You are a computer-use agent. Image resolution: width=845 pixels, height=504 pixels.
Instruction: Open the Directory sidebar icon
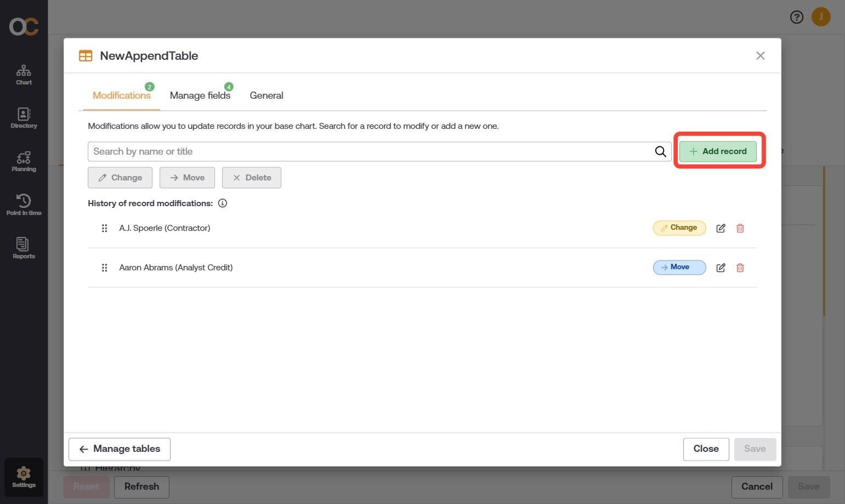click(24, 118)
